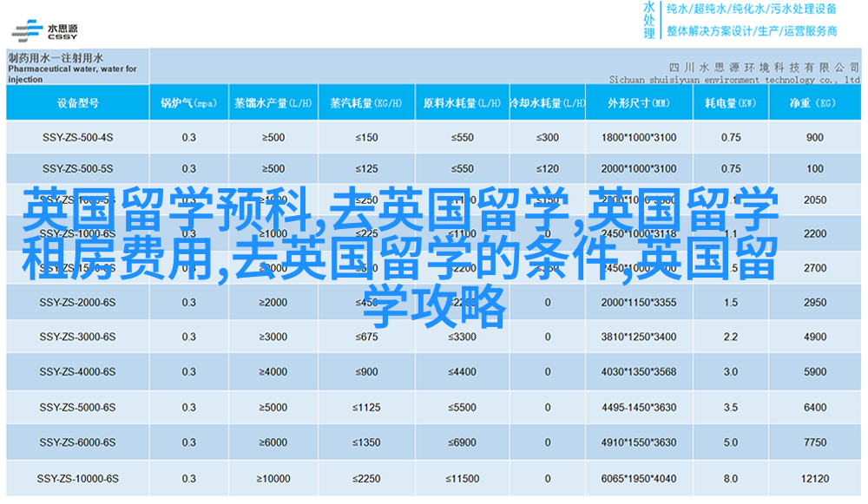The height and width of the screenshot is (504, 868).
Task: Click the '4910*1550*3630' dimensions cell
Action: click(x=639, y=442)
